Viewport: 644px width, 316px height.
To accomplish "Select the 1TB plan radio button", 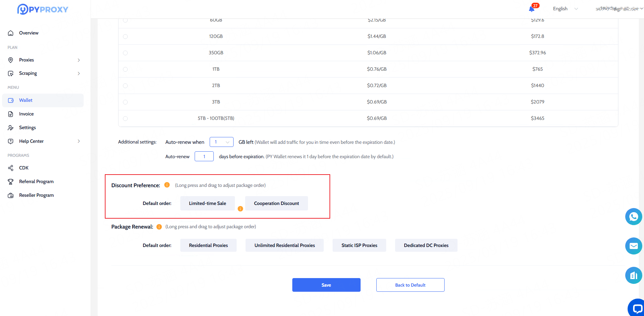I will point(125,69).
